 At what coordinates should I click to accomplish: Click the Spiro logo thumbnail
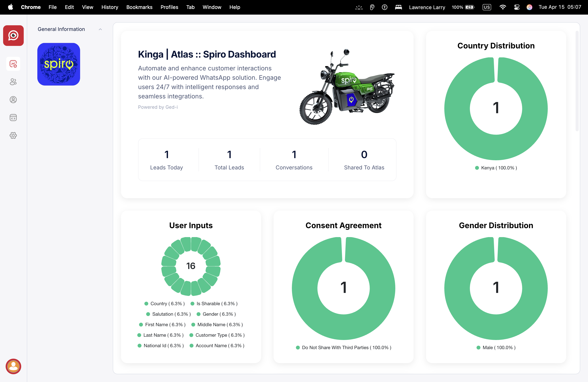click(59, 64)
